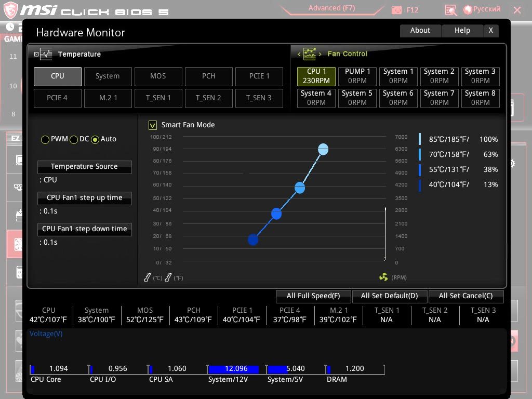Select the M.2 1 temperature tab
The width and height of the screenshot is (532, 399).
point(108,98)
